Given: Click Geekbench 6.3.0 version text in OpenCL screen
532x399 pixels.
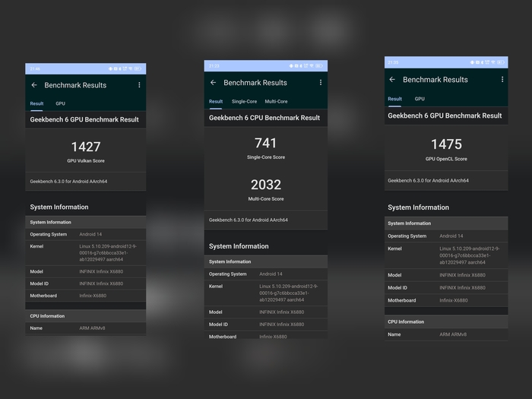Looking at the screenshot, I should pos(428,181).
